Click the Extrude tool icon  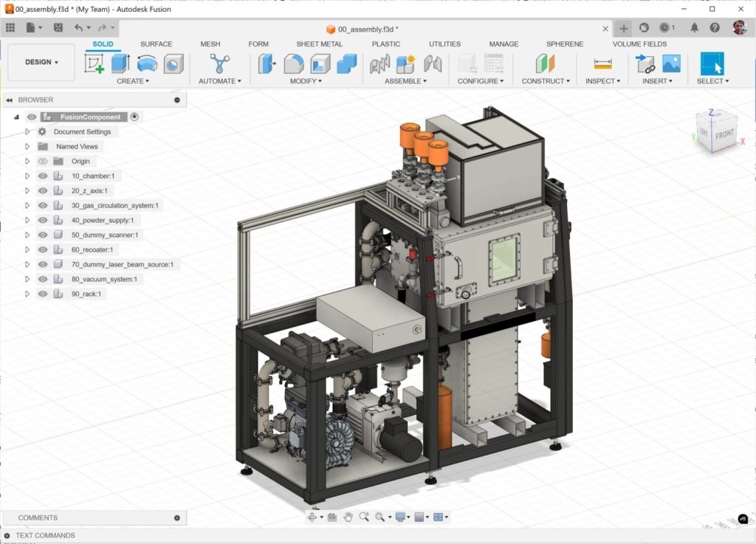pos(120,64)
